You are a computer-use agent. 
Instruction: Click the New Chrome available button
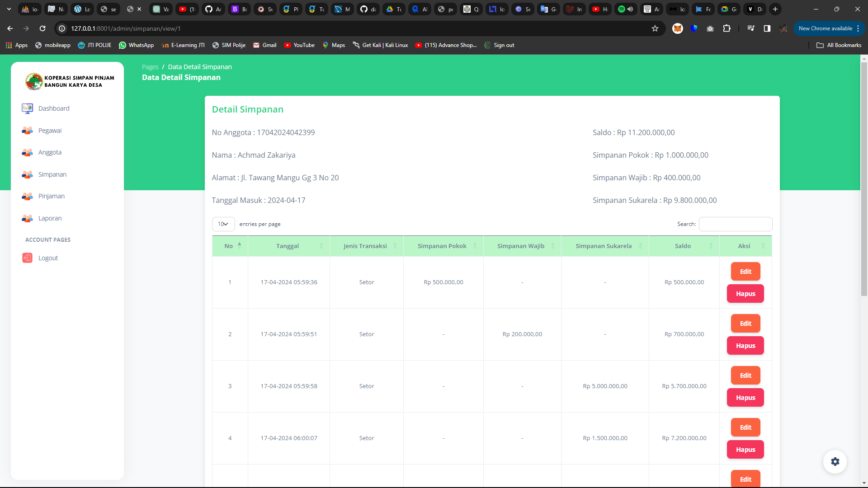tap(829, 28)
